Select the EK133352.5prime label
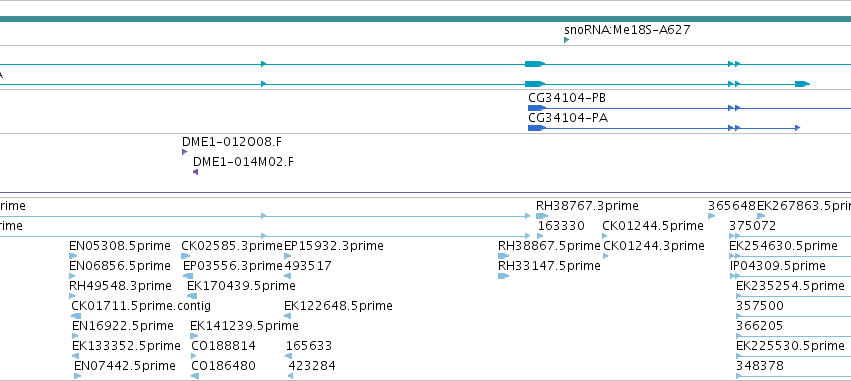The width and height of the screenshot is (851, 381). [x=126, y=346]
